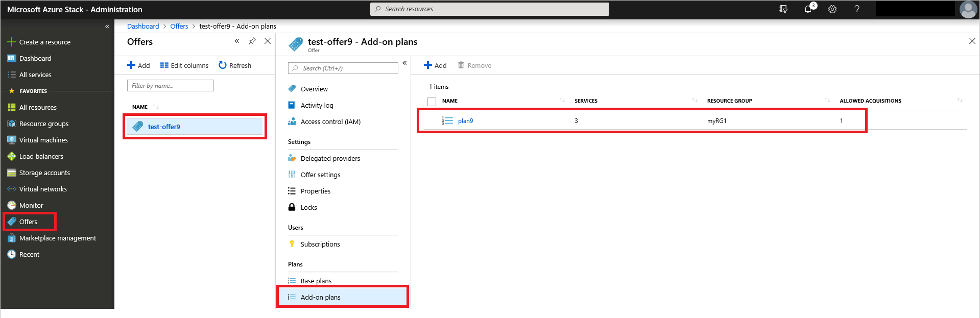Screen dimensions: 980x318
Task: Open the portal settings gear icon
Action: pyautogui.click(x=832, y=9)
